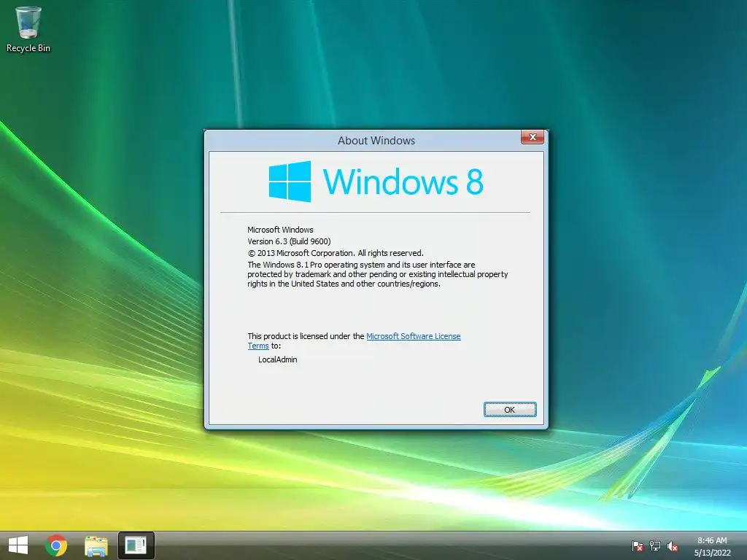Click the 5/13/2022 date in the tray

tap(712, 553)
